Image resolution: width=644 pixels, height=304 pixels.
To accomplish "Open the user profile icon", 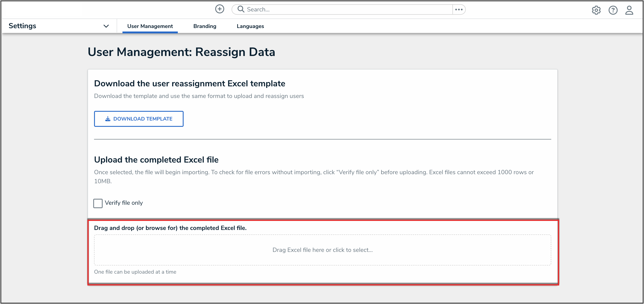I will coord(629,10).
